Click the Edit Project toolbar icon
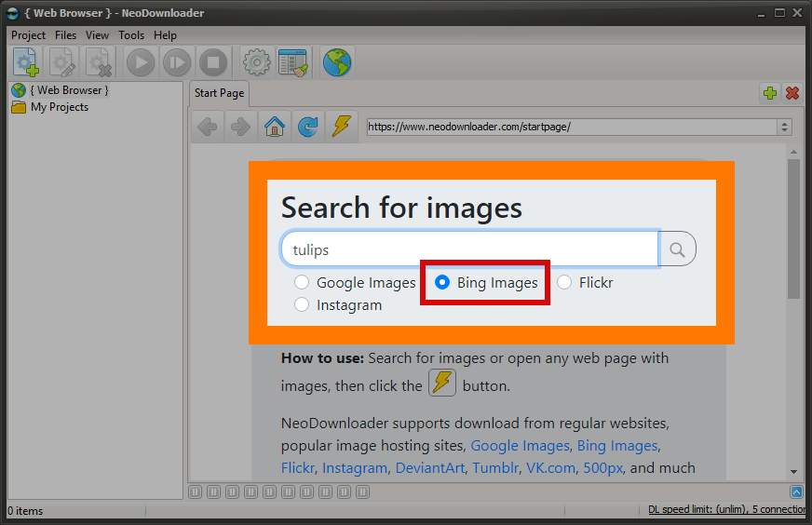 pos(62,62)
